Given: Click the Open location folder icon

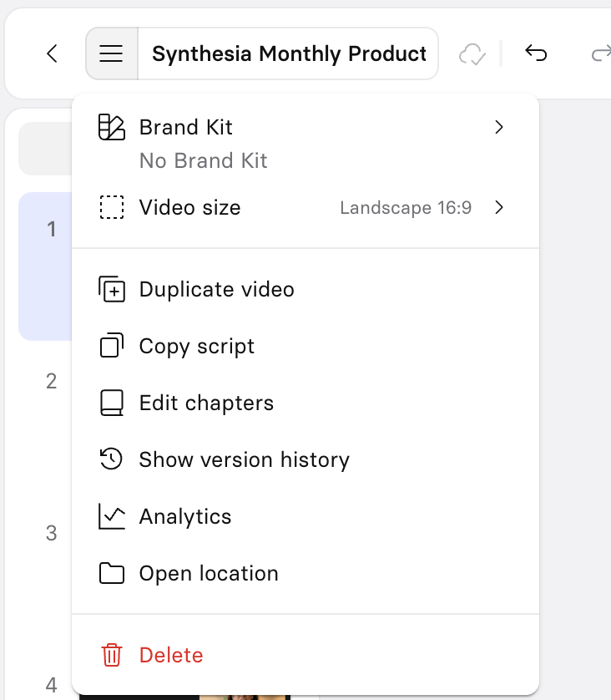Looking at the screenshot, I should click(x=112, y=573).
